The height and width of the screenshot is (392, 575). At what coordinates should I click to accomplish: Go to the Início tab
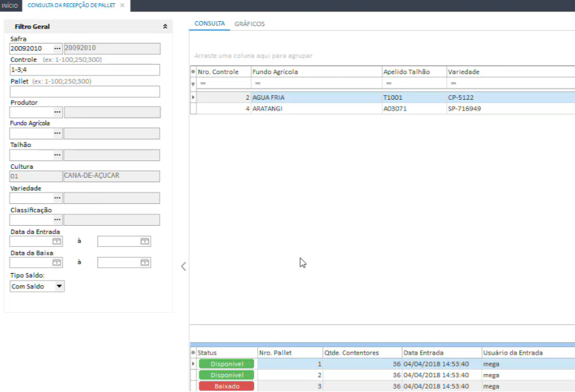click(10, 5)
